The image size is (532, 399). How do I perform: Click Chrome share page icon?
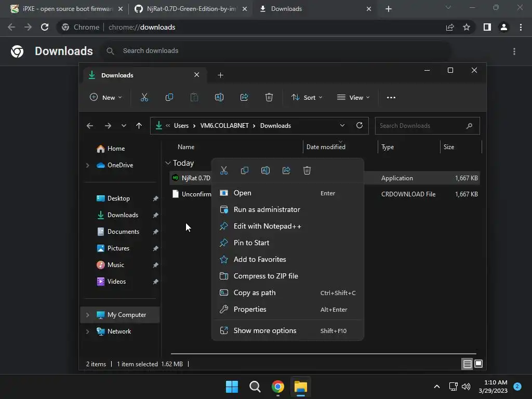pyautogui.click(x=450, y=27)
